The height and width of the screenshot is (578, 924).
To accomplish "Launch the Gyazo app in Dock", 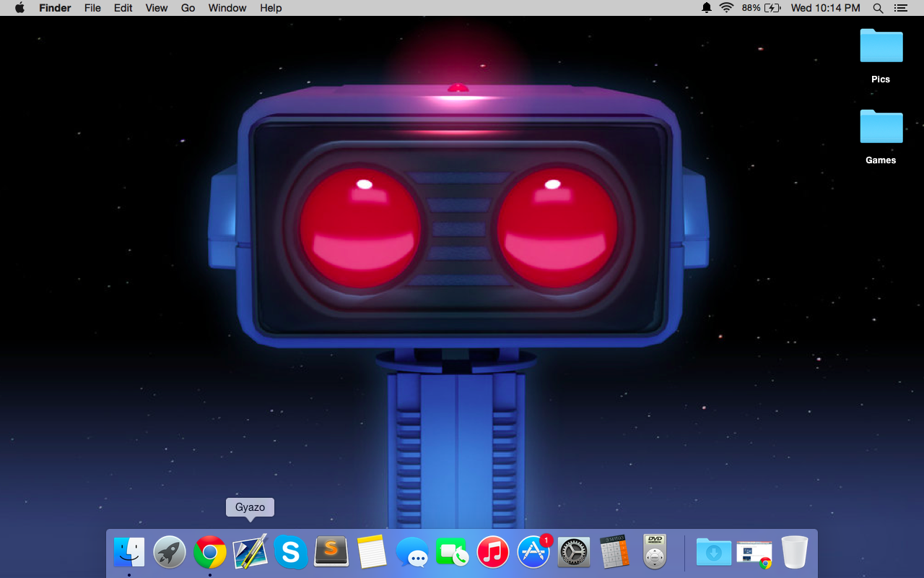I will (250, 553).
